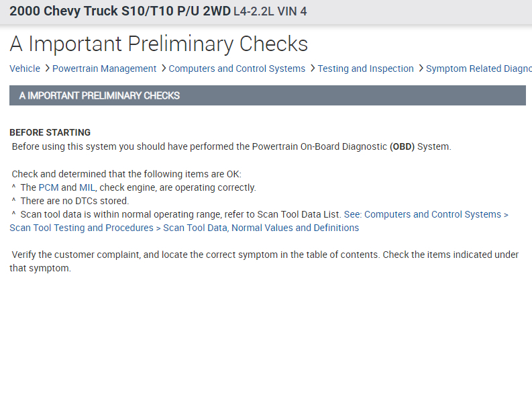Follow the MIL link in the checklist
The width and height of the screenshot is (532, 403).
(88, 187)
